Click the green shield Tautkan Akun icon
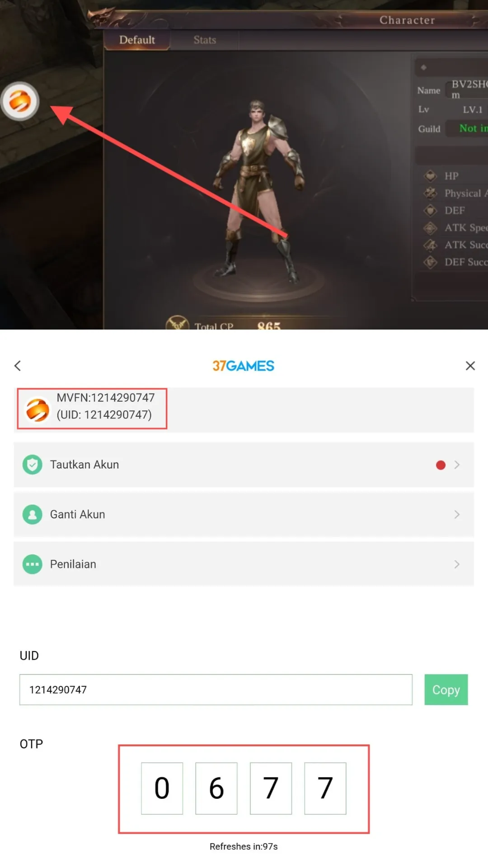 (x=33, y=465)
